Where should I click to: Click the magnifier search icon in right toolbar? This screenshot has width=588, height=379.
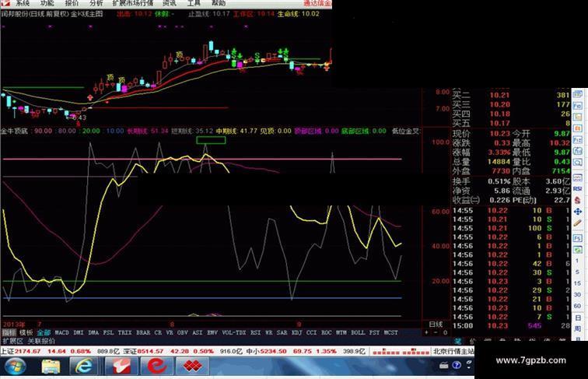[x=578, y=163]
